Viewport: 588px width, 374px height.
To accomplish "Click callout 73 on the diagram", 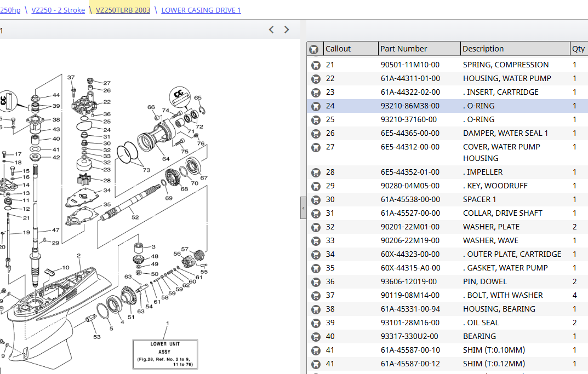I will click(146, 170).
